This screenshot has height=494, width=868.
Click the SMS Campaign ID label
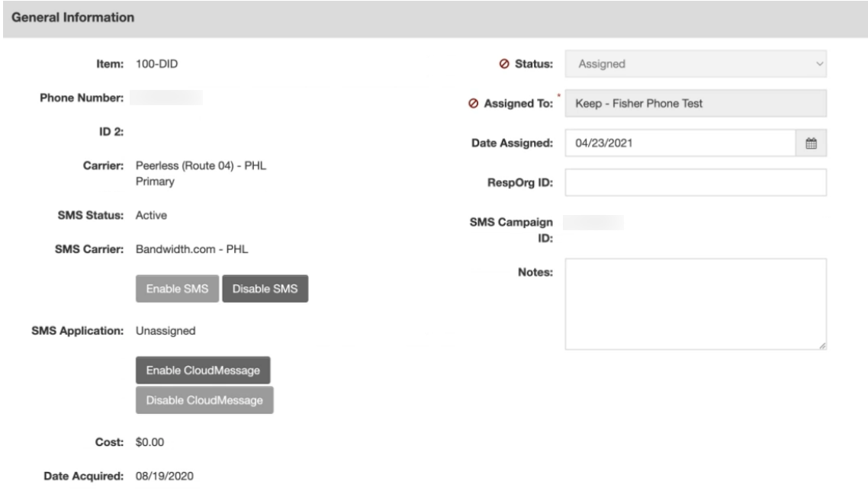pyautogui.click(x=511, y=230)
